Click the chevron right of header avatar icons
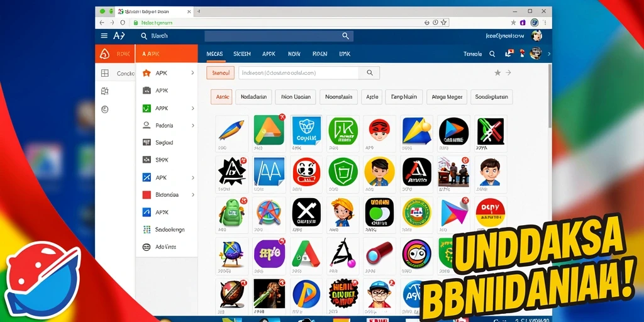This screenshot has height=322, width=644. 549,54
